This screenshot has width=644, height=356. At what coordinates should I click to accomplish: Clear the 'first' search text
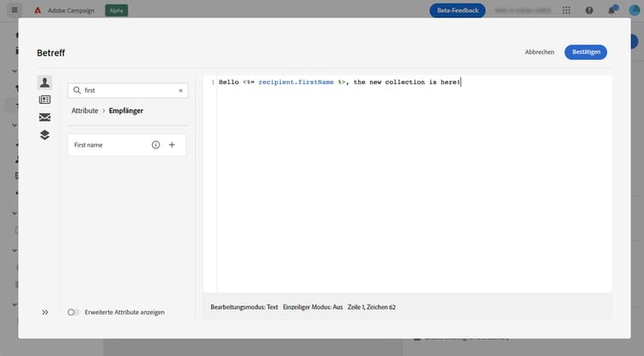[x=180, y=91]
